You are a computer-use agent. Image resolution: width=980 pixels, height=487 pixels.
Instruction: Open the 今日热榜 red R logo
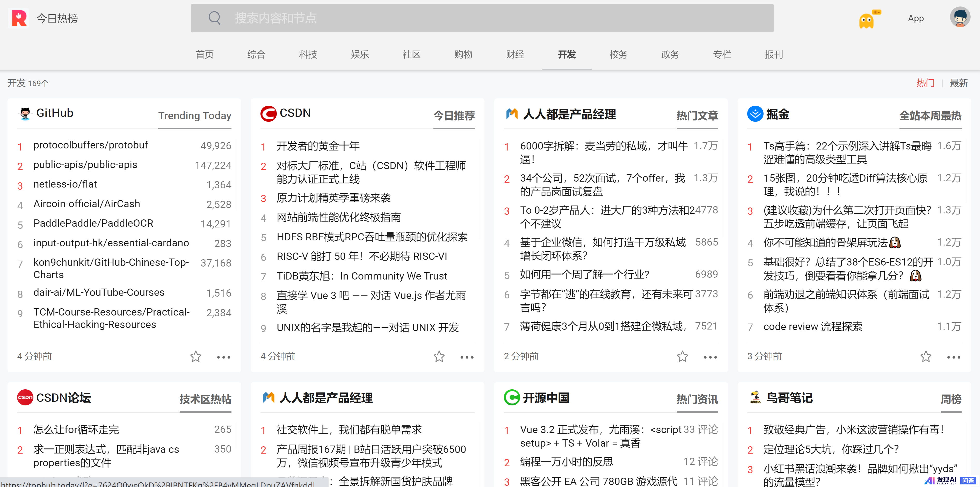pos(19,18)
